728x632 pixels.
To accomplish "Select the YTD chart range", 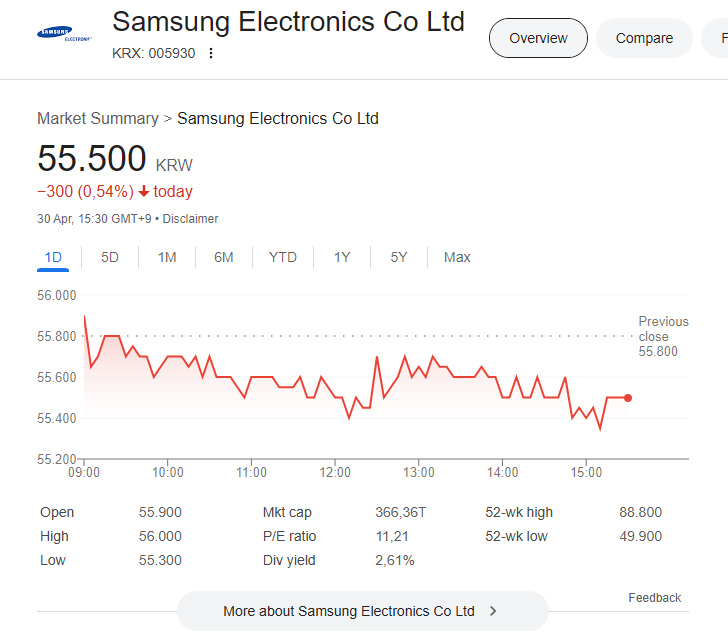I will pyautogui.click(x=283, y=257).
